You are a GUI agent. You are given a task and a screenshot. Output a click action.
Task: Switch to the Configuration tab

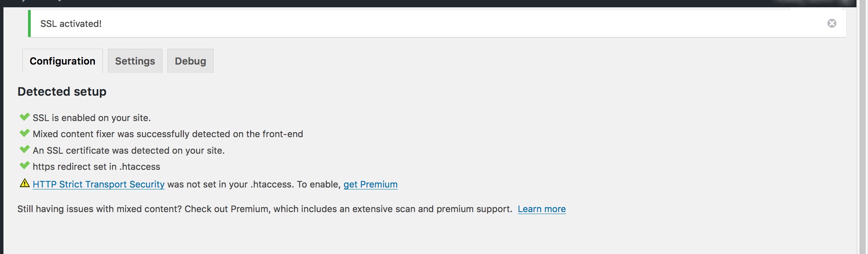coord(63,61)
